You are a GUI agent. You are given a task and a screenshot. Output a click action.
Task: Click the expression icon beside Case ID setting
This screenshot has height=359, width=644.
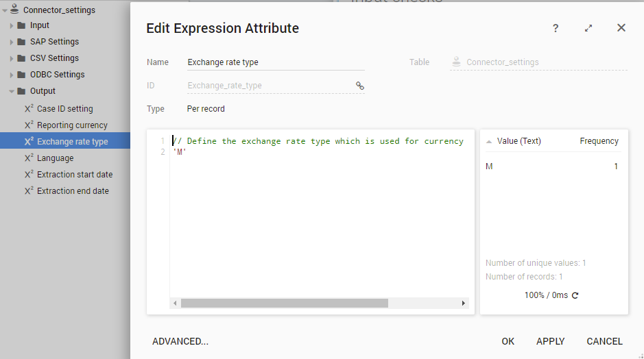click(29, 108)
